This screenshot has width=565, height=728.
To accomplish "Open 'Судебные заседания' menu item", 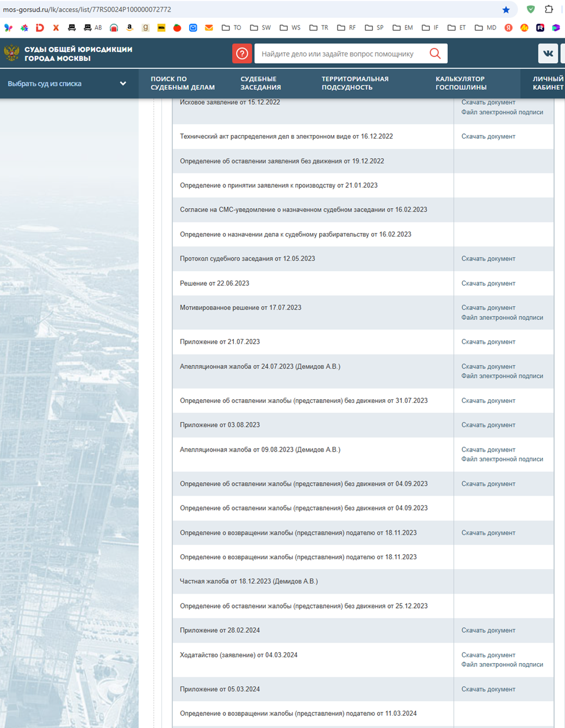I will [x=260, y=83].
